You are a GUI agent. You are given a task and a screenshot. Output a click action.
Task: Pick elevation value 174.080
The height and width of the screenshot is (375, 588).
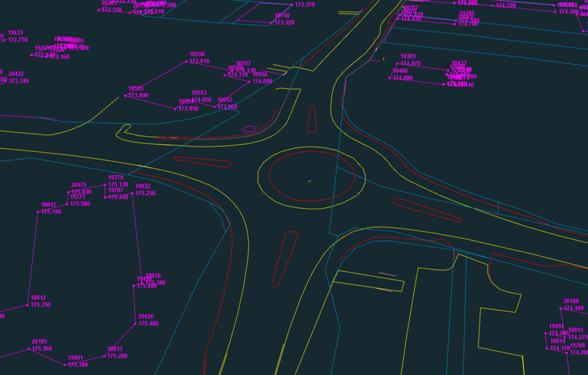tap(262, 82)
